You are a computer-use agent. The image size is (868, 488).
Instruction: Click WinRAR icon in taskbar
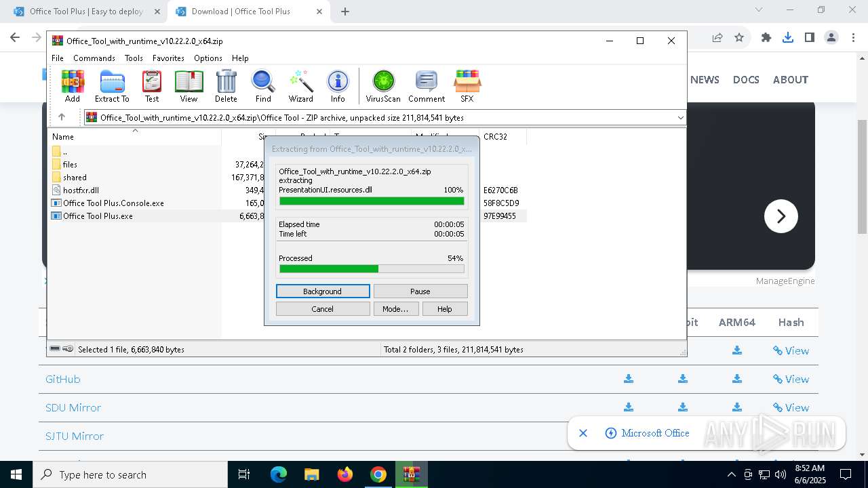click(412, 474)
